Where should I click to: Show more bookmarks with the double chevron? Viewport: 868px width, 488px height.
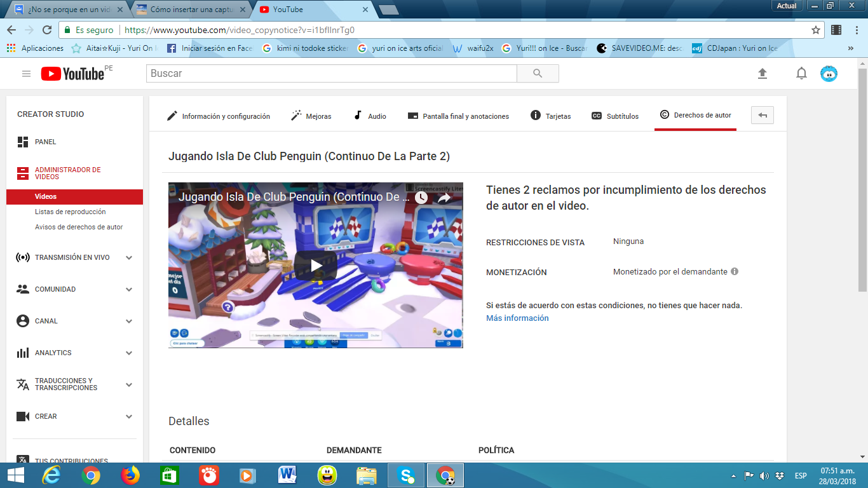(x=851, y=48)
